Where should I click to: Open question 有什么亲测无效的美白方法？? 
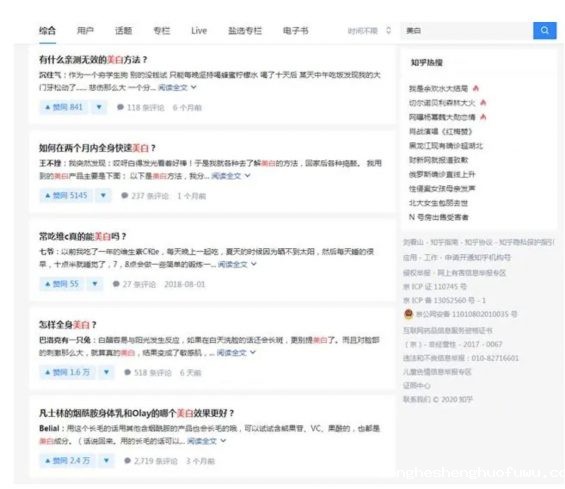pos(93,60)
